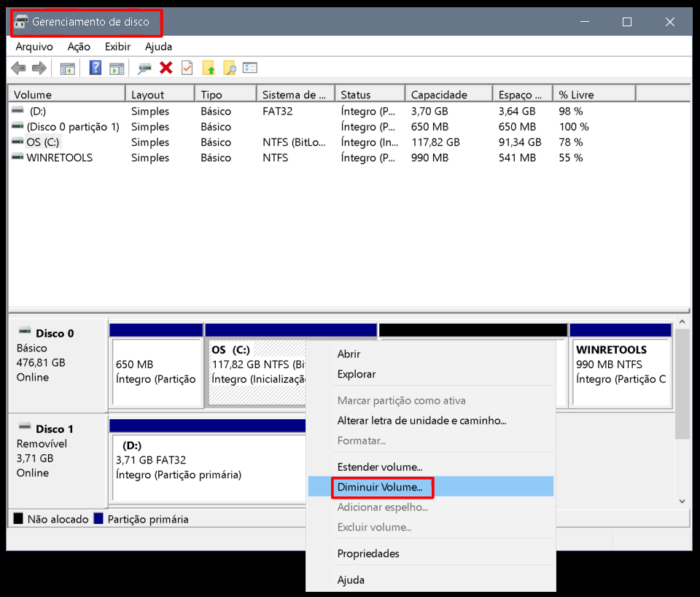Sort by Sistema de... column header
The image size is (700, 597).
tap(296, 95)
